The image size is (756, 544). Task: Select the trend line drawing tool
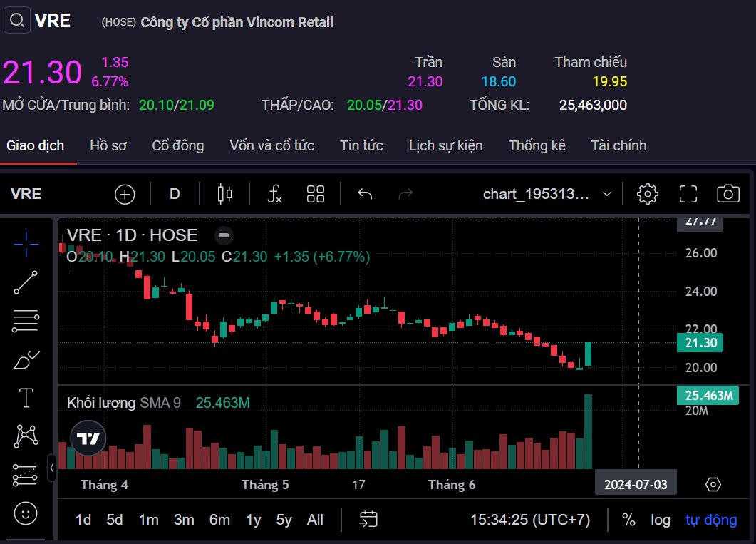26,282
